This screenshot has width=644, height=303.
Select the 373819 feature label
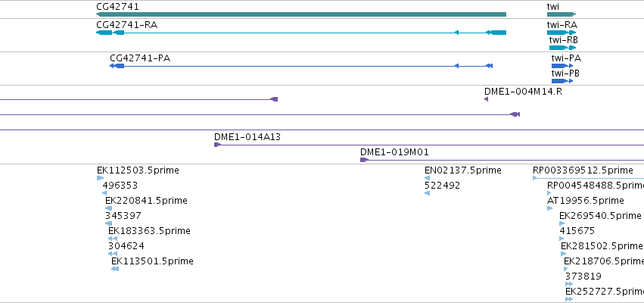tap(583, 276)
